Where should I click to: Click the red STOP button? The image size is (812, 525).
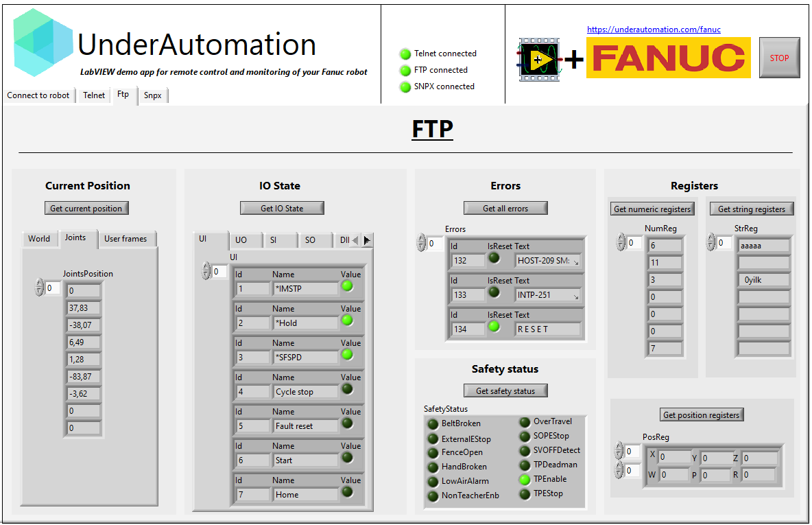coord(779,58)
